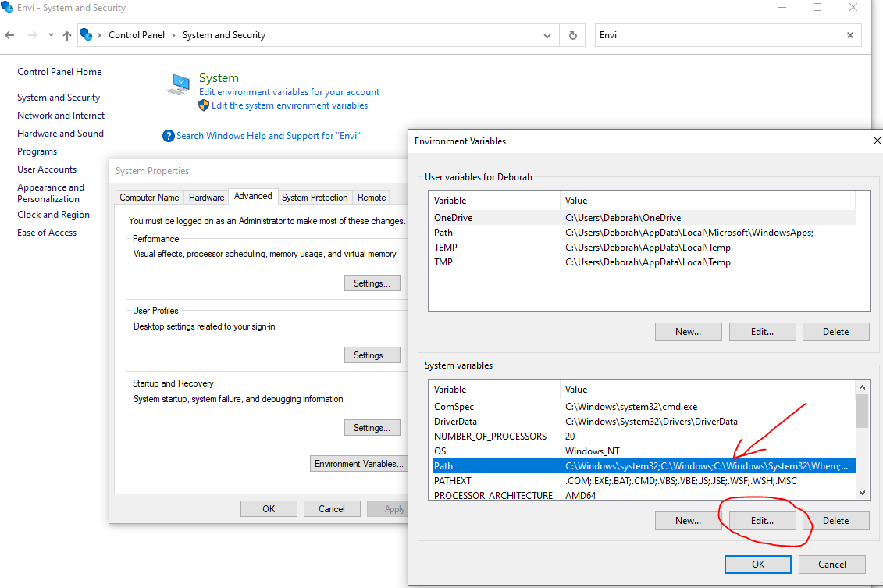Click the up-one-level arrow icon

[67, 35]
